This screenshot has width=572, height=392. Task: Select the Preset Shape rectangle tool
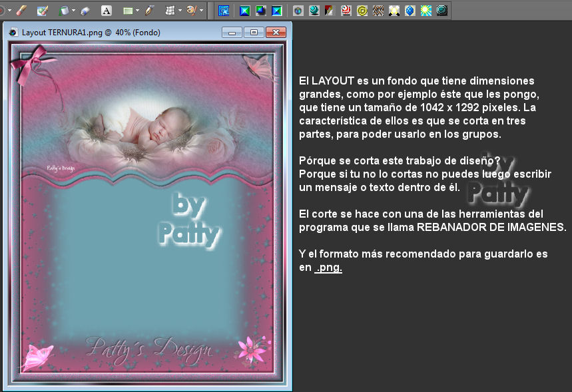[x=128, y=11]
